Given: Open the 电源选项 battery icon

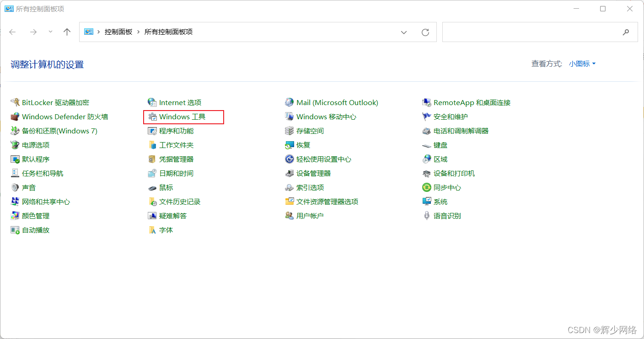Looking at the screenshot, I should [x=15, y=145].
